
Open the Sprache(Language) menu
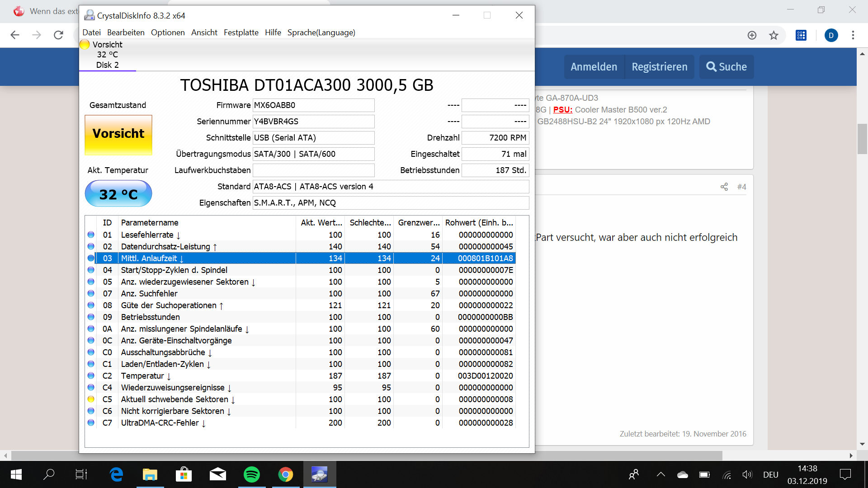click(321, 33)
